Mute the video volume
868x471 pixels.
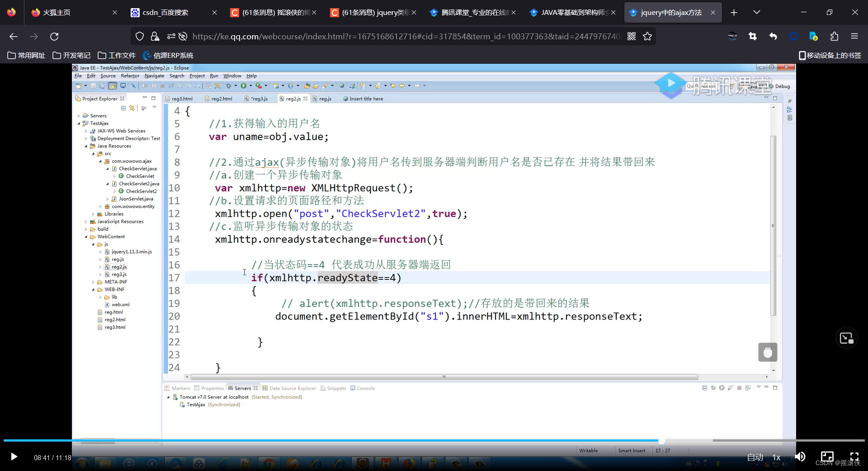click(800, 457)
